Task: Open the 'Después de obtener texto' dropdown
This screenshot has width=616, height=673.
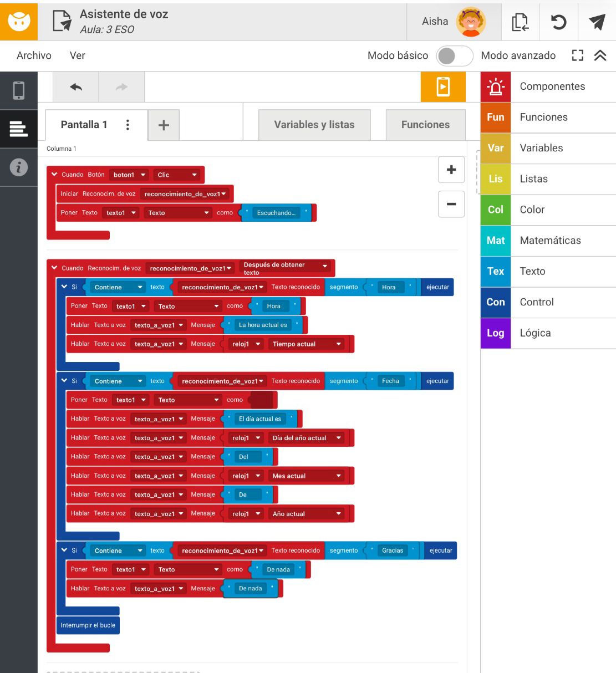Action: coord(325,267)
